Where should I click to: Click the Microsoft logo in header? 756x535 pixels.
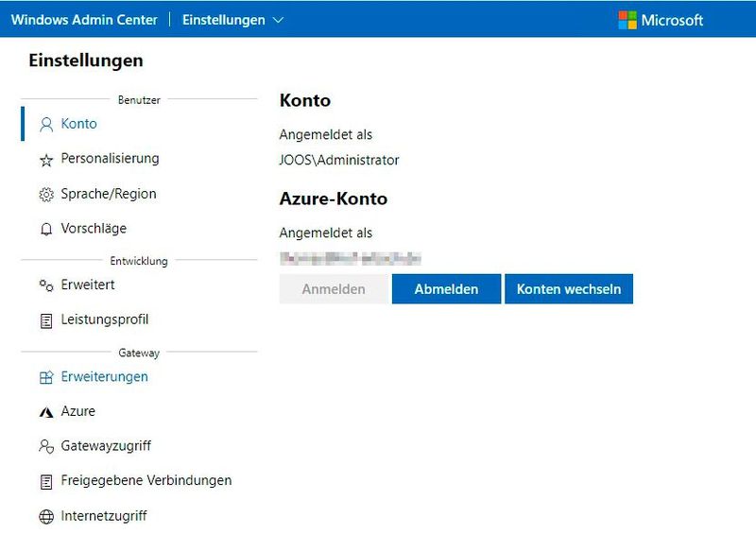point(627,20)
